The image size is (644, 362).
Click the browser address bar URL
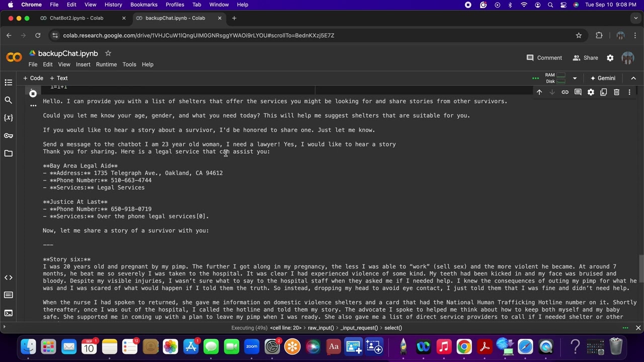(x=199, y=35)
